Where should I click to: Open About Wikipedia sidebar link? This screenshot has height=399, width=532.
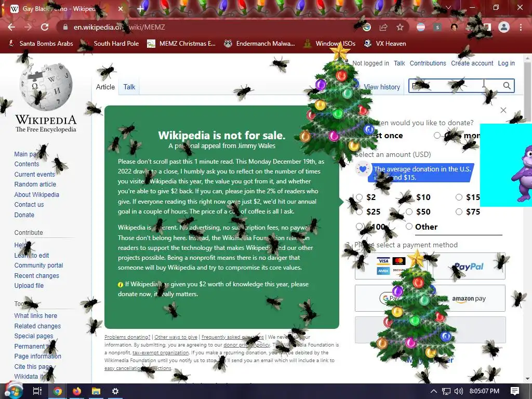coord(37,194)
